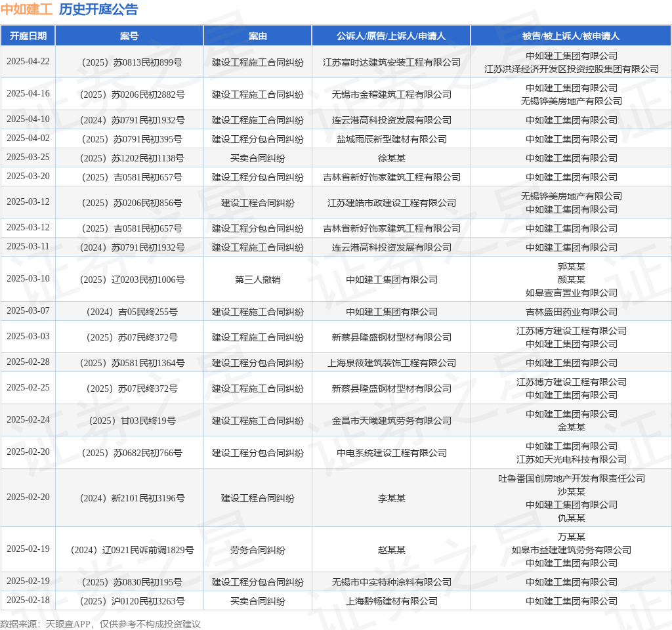This screenshot has height=630, width=672.
Task: Select plaintiff 上海泉筱建筑装饰工程有限公司
Action: (392, 363)
